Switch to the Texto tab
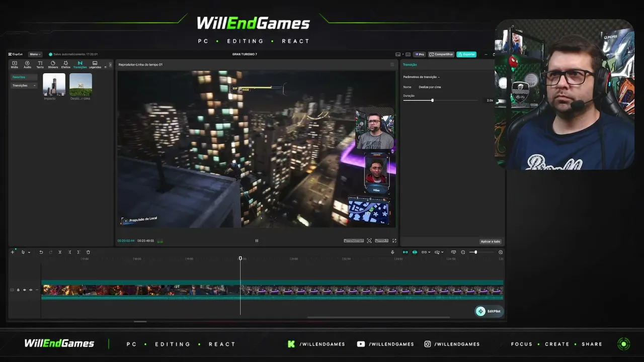 pos(40,64)
